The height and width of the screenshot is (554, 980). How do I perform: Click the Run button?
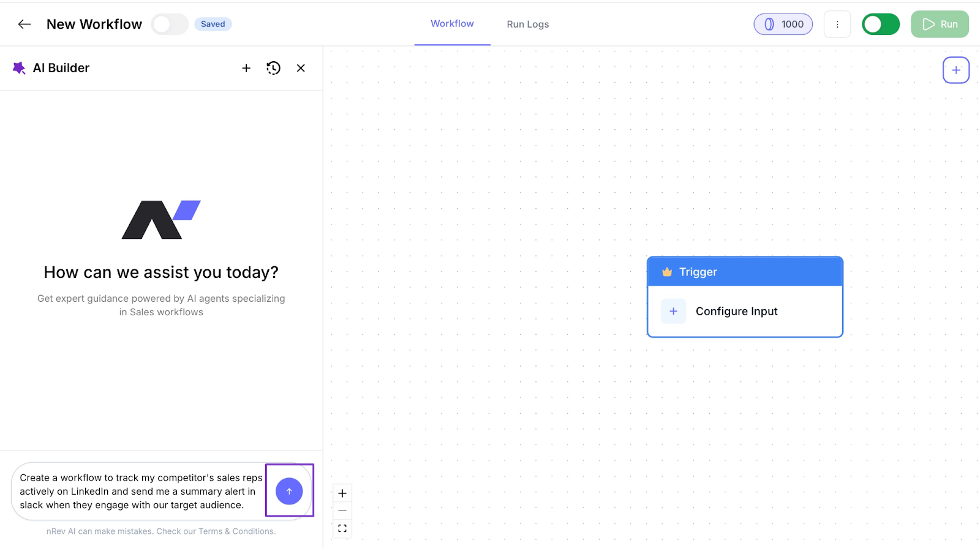point(940,24)
